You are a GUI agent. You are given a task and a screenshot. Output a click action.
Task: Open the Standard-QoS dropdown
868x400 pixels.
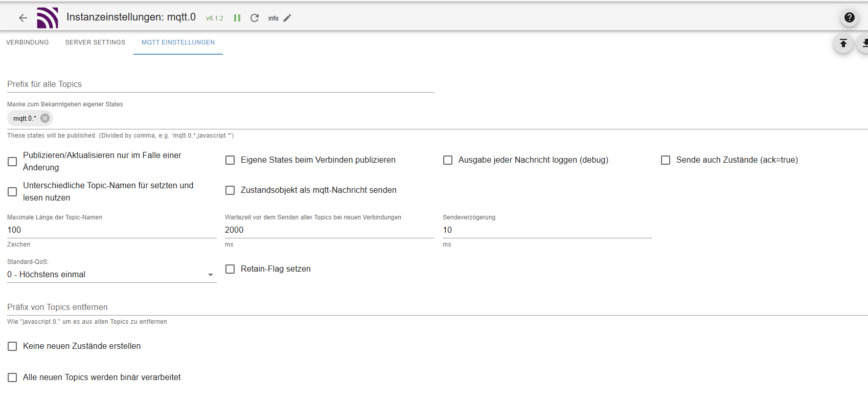[x=112, y=275]
